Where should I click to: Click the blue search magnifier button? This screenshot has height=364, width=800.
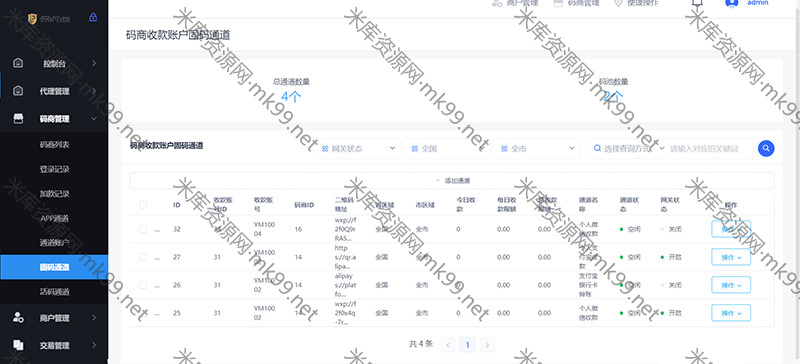[766, 149]
